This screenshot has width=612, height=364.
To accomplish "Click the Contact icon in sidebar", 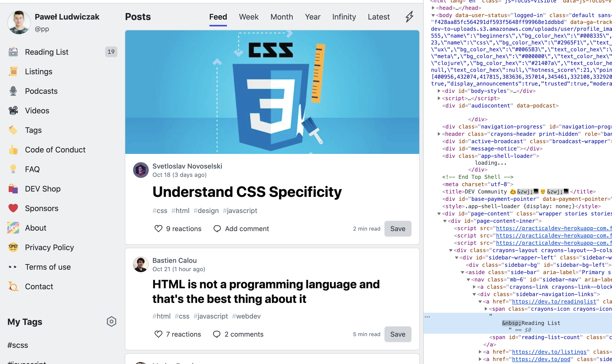I will [x=13, y=287].
